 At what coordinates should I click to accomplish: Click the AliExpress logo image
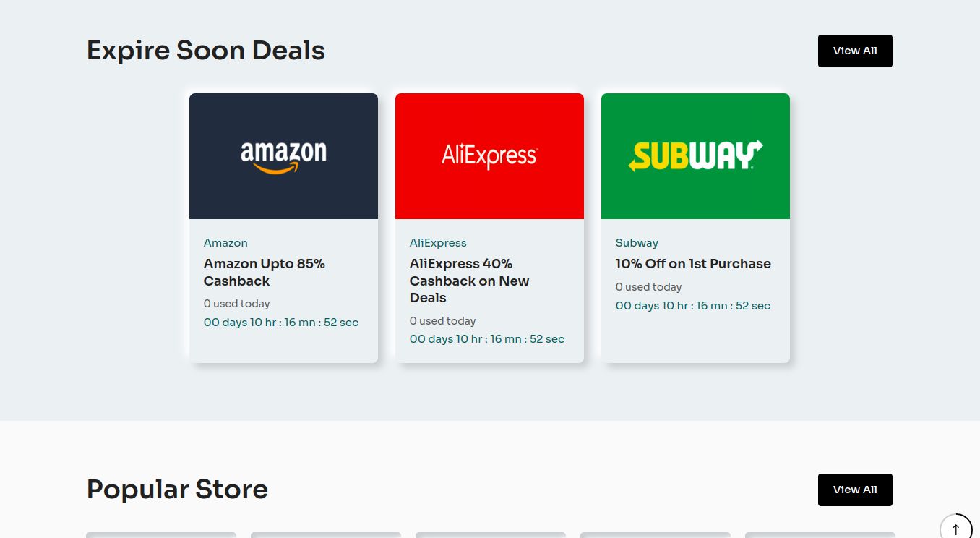(489, 155)
